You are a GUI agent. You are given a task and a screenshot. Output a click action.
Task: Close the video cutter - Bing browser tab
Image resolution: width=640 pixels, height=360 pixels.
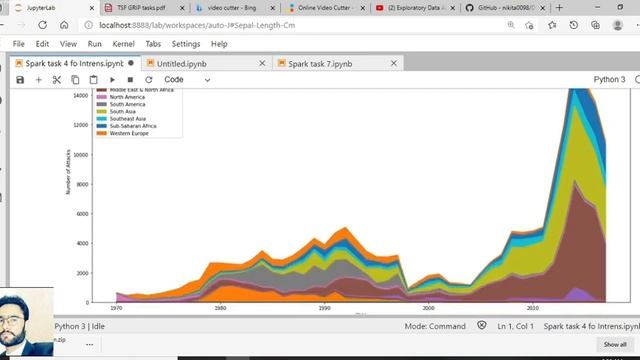[273, 8]
